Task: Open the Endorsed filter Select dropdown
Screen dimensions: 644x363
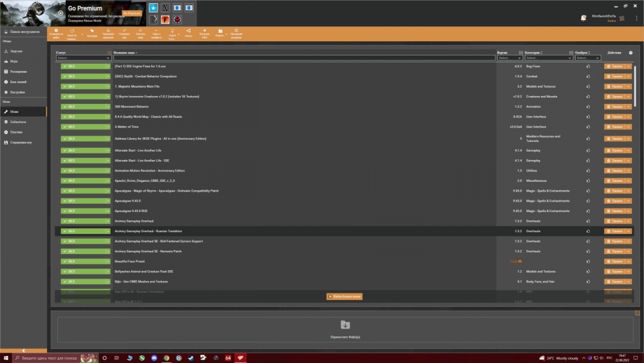Action: click(588, 58)
